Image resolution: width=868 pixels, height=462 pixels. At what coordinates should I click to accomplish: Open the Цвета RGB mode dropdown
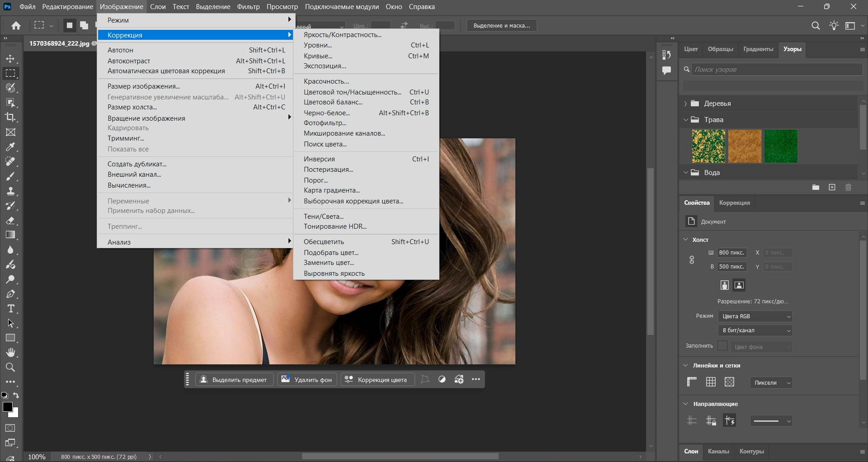(755, 316)
